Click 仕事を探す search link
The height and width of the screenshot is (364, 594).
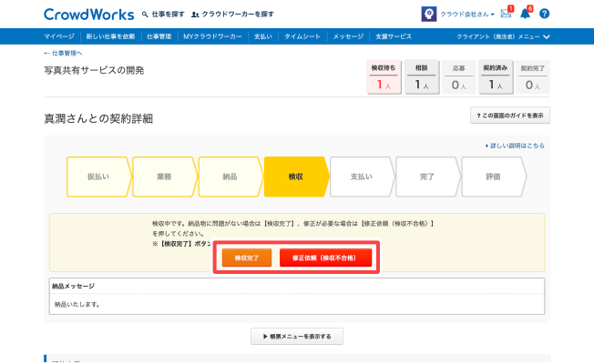(x=164, y=15)
